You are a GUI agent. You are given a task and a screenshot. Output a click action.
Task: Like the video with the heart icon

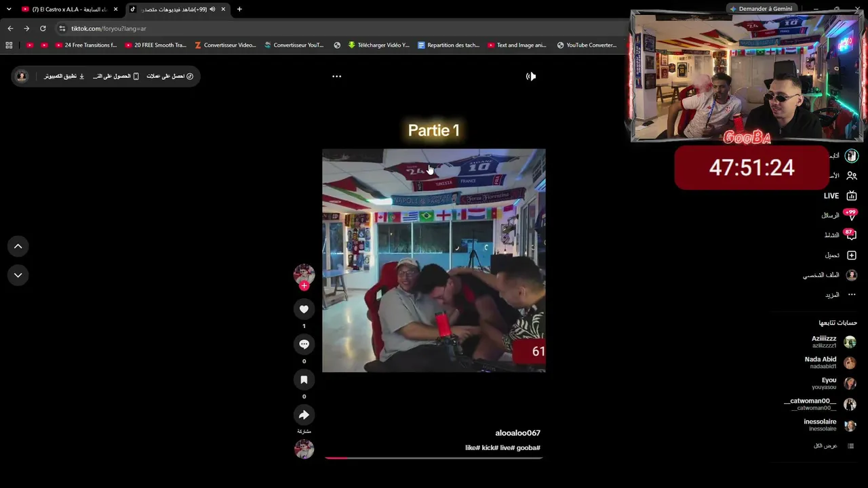[304, 309]
